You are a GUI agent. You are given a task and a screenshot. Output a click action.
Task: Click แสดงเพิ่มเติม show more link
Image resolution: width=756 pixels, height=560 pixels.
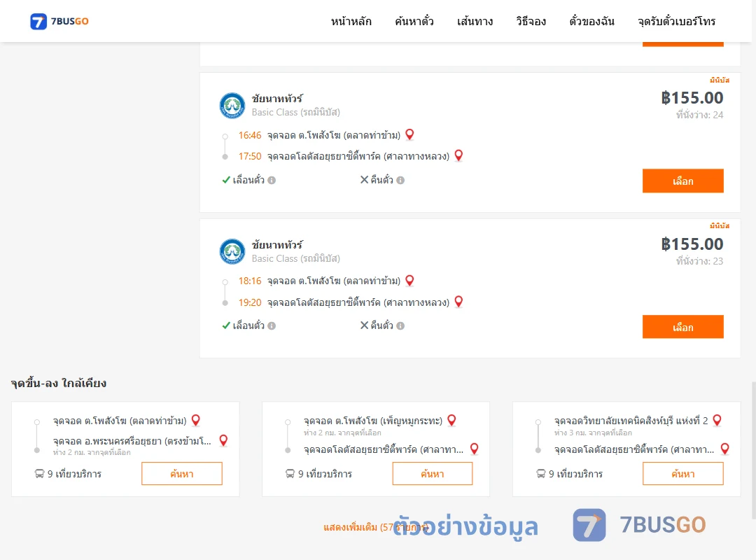[376, 526]
